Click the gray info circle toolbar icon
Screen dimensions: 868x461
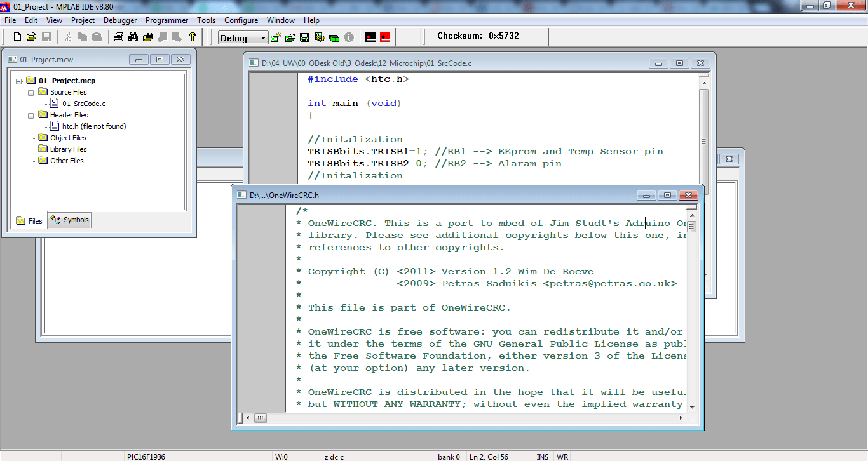[349, 38]
